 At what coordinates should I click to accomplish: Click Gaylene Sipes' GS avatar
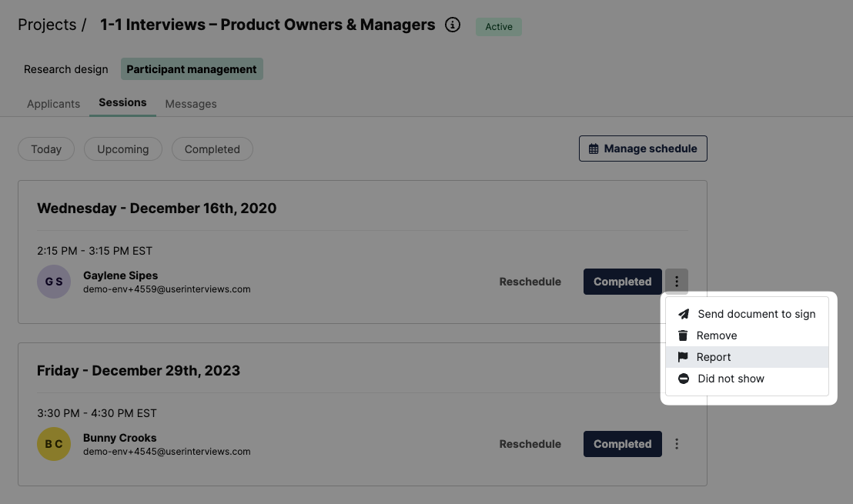point(53,282)
